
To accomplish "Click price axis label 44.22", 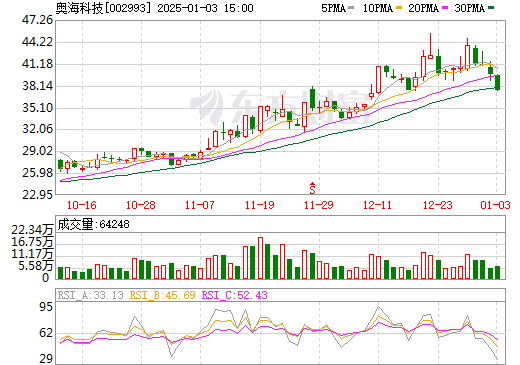I will pyautogui.click(x=37, y=42).
